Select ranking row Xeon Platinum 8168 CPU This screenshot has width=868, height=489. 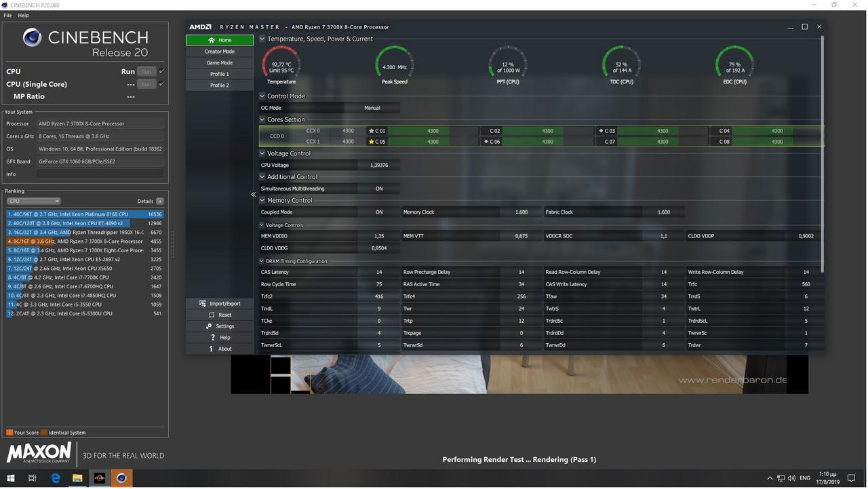(x=85, y=214)
